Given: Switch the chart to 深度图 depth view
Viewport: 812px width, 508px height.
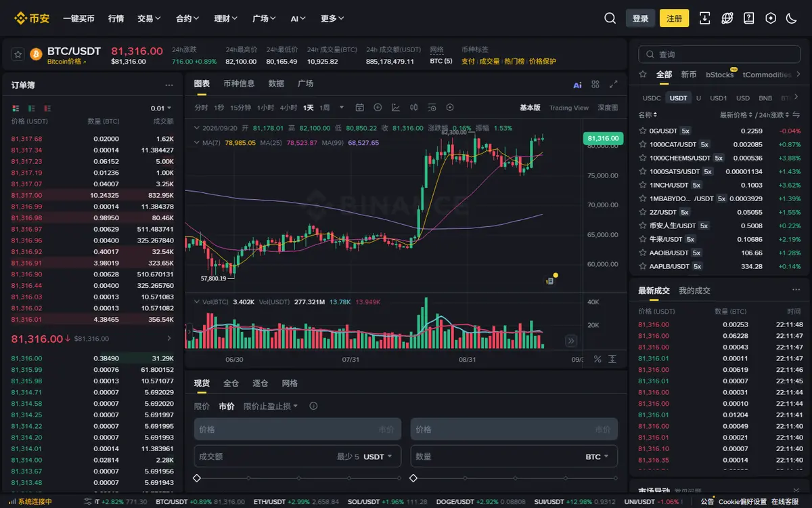Looking at the screenshot, I should [x=608, y=108].
